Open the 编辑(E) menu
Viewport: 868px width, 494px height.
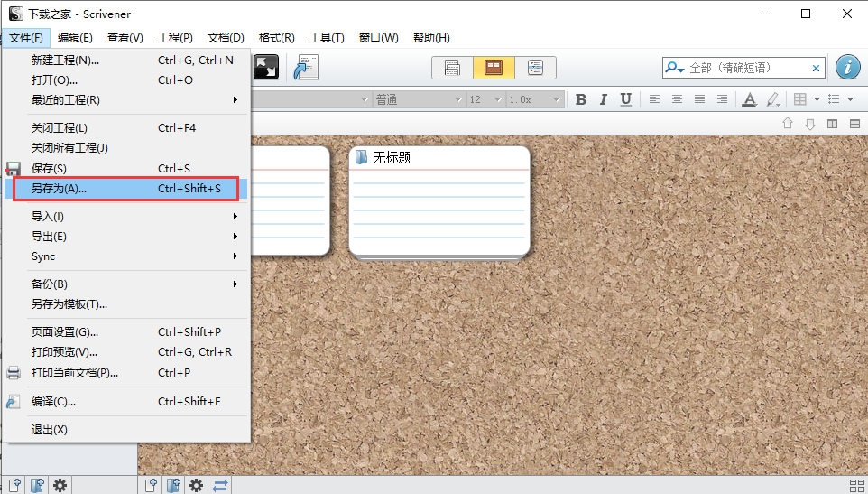click(75, 38)
